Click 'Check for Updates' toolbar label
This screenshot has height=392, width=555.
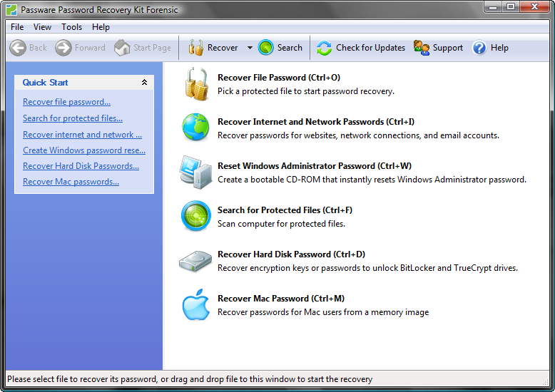pos(370,48)
